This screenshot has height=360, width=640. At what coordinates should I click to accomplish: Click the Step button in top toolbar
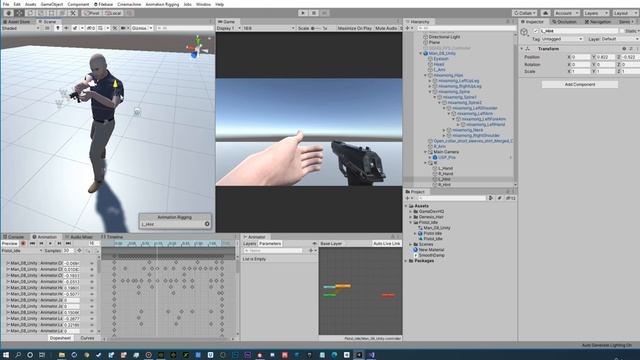click(x=324, y=13)
